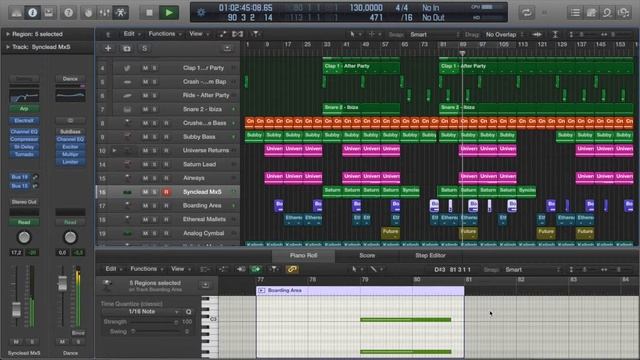
Task: Adjust the quantize Strength slider
Action: [x=154, y=322]
